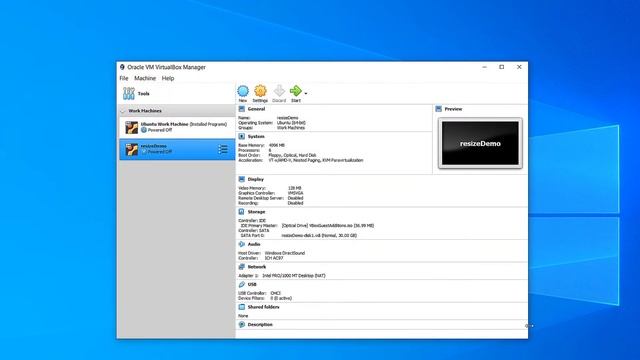Click the Operating System value Ubuntu (64-bit)
640x360 pixels.
click(291, 123)
